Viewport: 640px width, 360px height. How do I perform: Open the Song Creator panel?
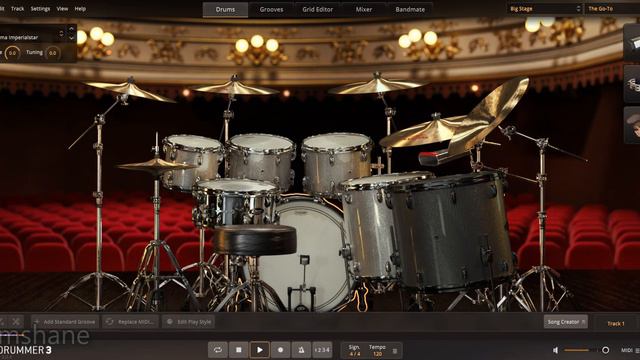point(566,322)
